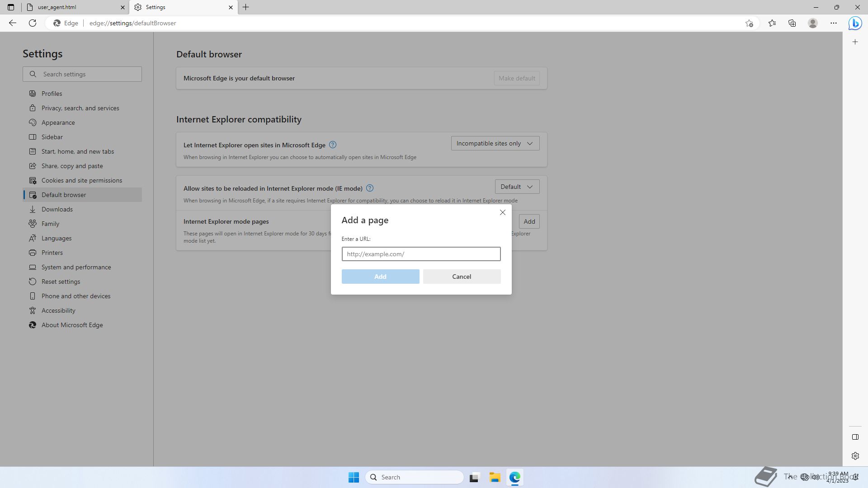Open sidebar settings gear icon
This screenshot has height=488, width=868.
855,456
